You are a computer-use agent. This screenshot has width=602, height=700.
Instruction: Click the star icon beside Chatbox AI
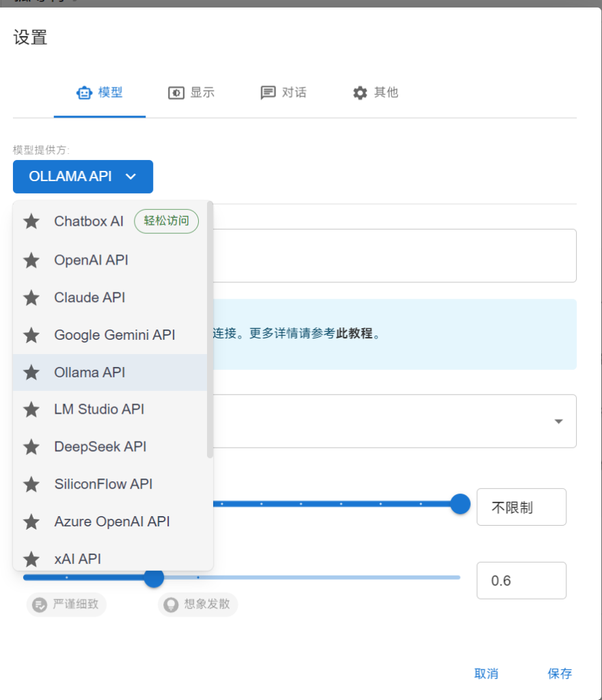31,221
